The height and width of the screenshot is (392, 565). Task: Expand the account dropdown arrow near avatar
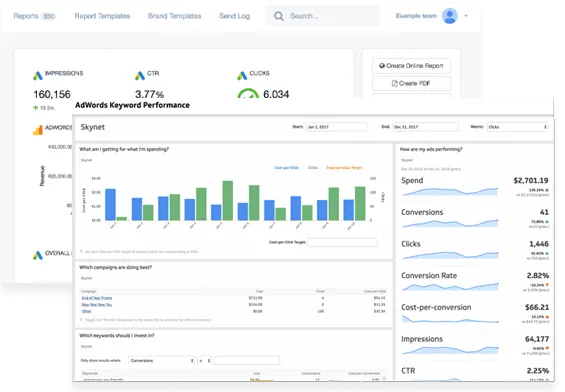click(466, 16)
